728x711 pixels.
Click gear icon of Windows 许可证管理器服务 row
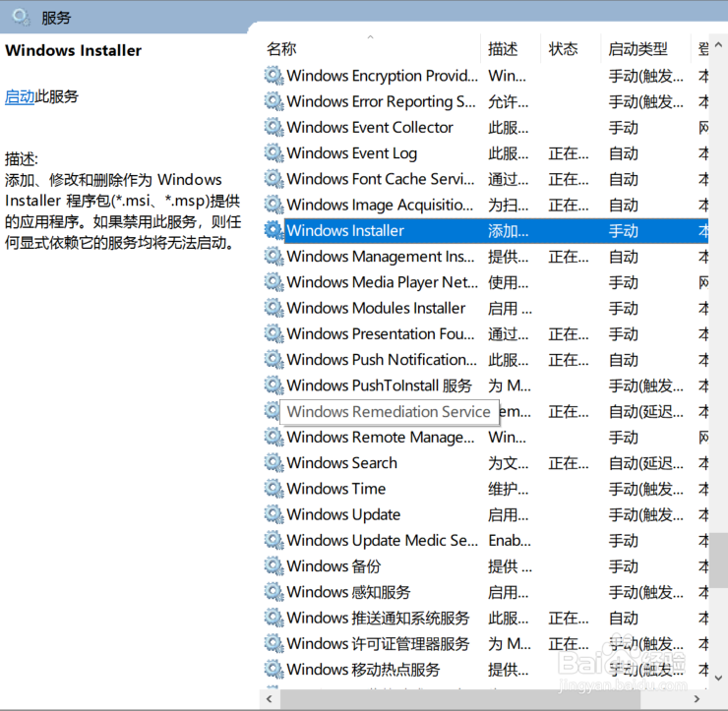click(273, 644)
